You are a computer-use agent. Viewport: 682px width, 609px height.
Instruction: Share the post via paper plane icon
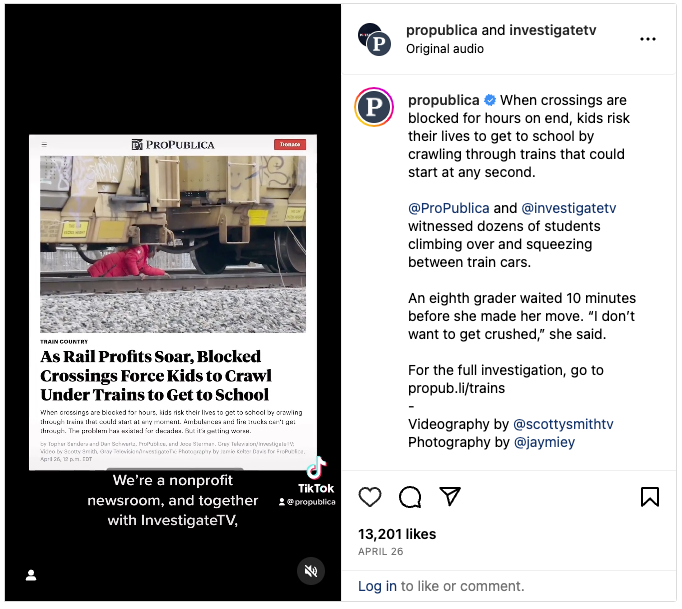[450, 497]
